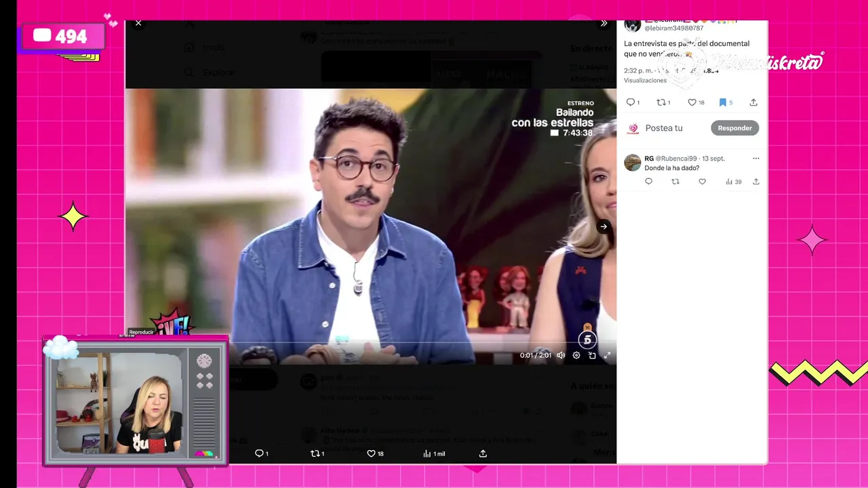This screenshot has height=488, width=868.
Task: Reply to RG's comment
Action: coord(648,182)
